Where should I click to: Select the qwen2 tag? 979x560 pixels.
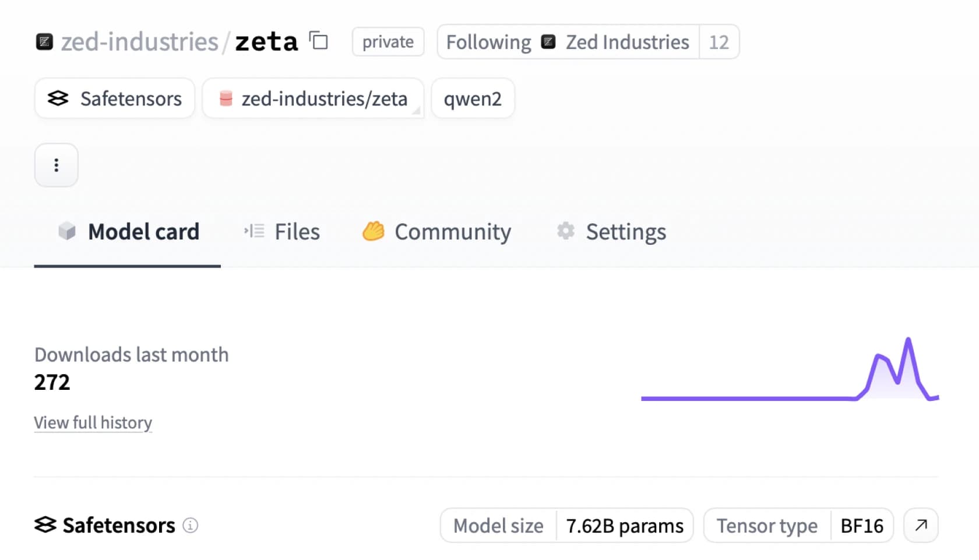coord(473,98)
